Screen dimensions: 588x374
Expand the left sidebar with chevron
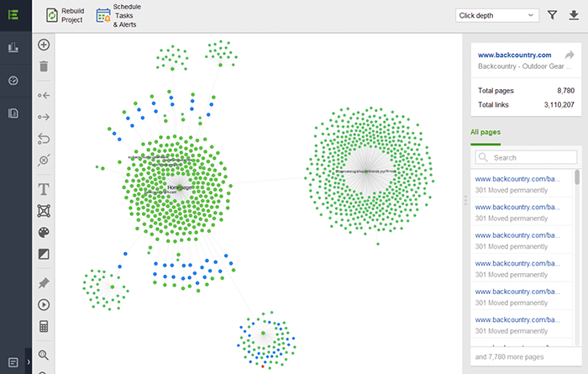tap(29, 362)
